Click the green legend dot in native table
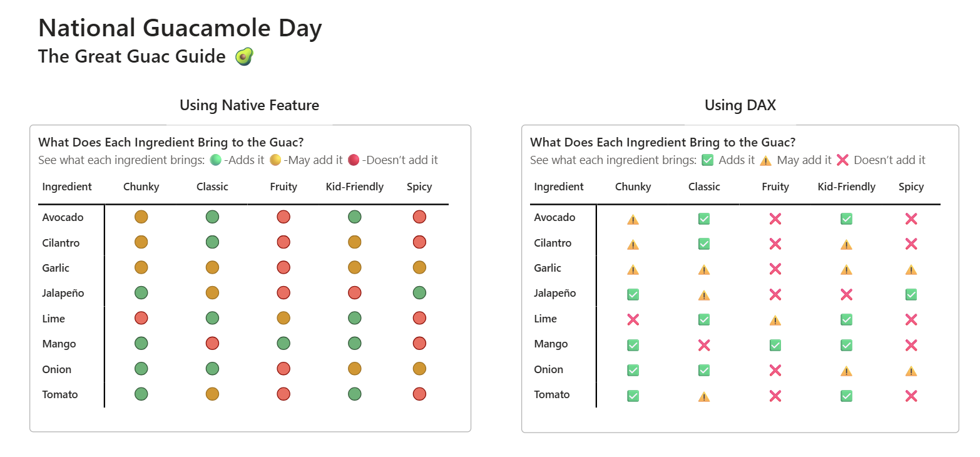Screen dimensions: 980x457 tap(216, 160)
